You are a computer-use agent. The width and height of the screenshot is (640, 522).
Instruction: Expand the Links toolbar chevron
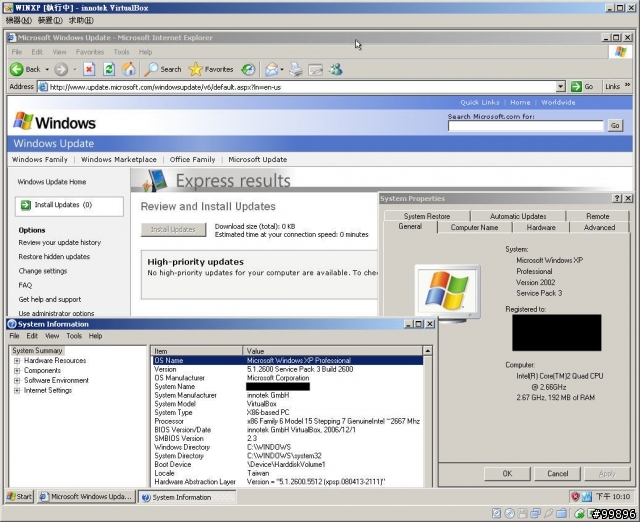(x=627, y=85)
